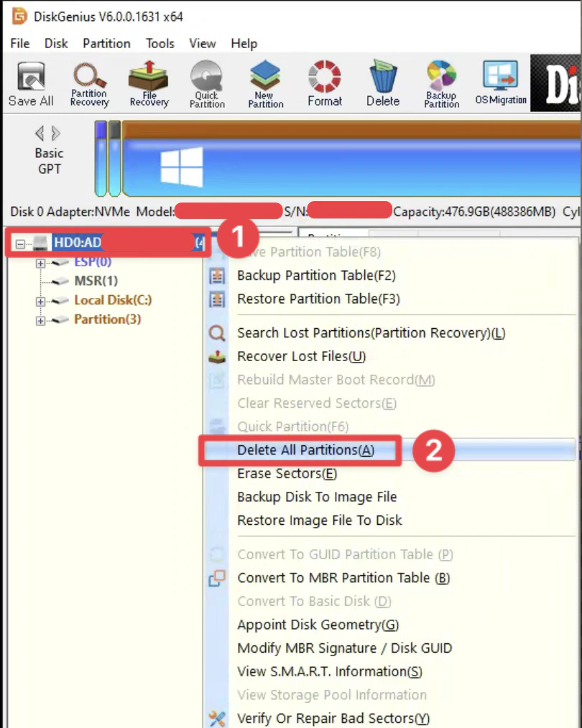This screenshot has width=582, height=728.
Task: Open the Disk menu
Action: [x=56, y=44]
